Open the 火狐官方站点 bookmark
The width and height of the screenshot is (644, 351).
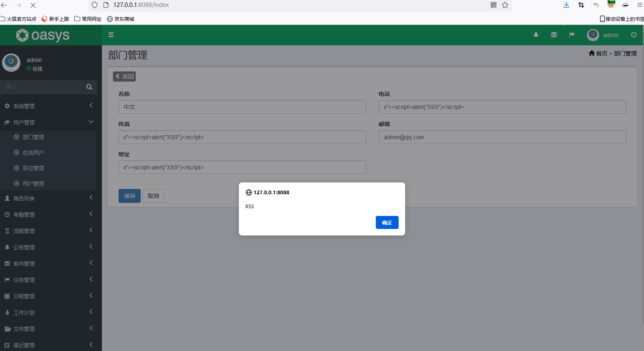[x=18, y=19]
